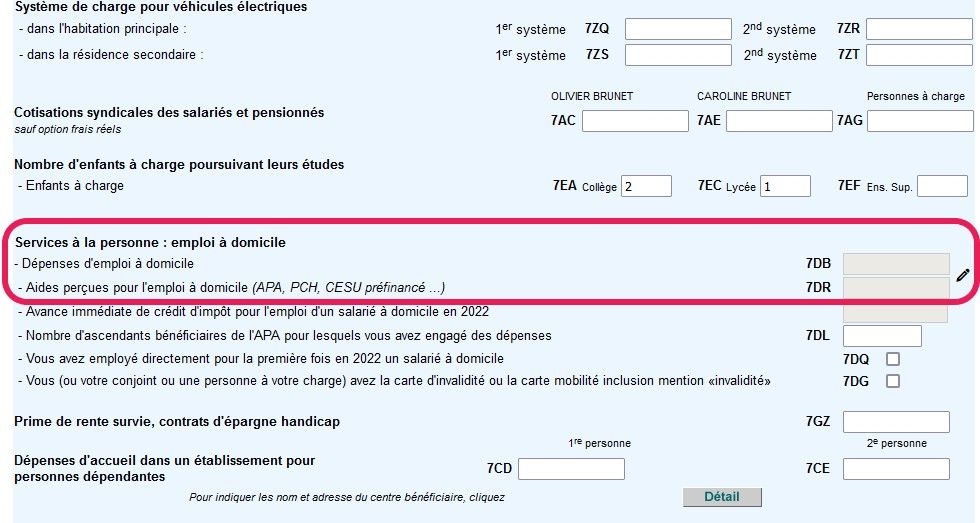Select the 7ZR second system field
This screenshot has width=980, height=523.
[919, 29]
